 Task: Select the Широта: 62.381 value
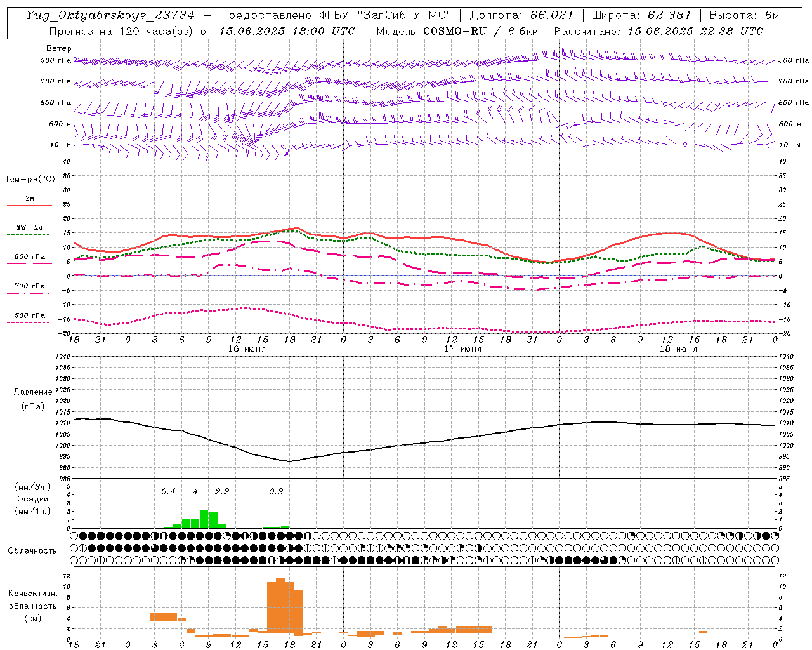click(x=641, y=15)
